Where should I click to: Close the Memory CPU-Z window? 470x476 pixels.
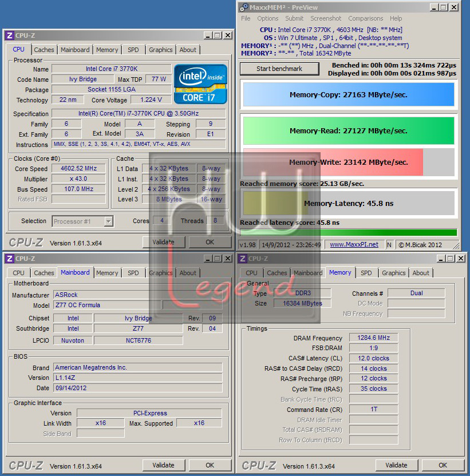click(x=461, y=259)
